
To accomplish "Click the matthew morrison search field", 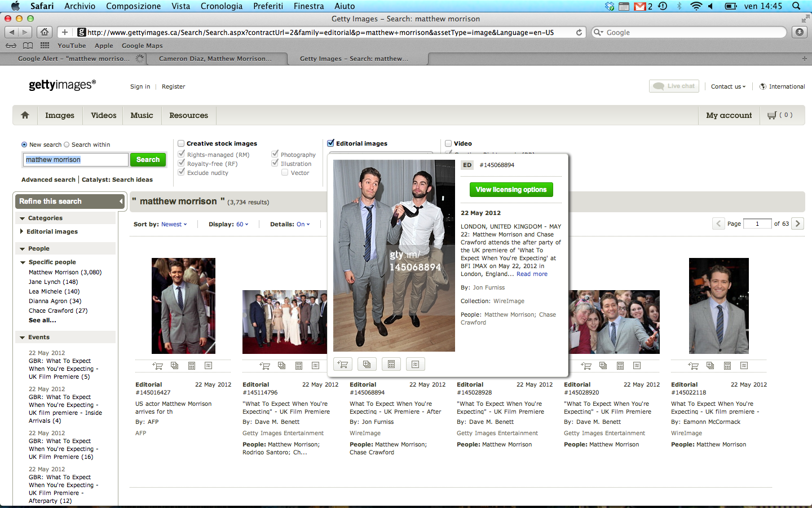I will pos(76,160).
